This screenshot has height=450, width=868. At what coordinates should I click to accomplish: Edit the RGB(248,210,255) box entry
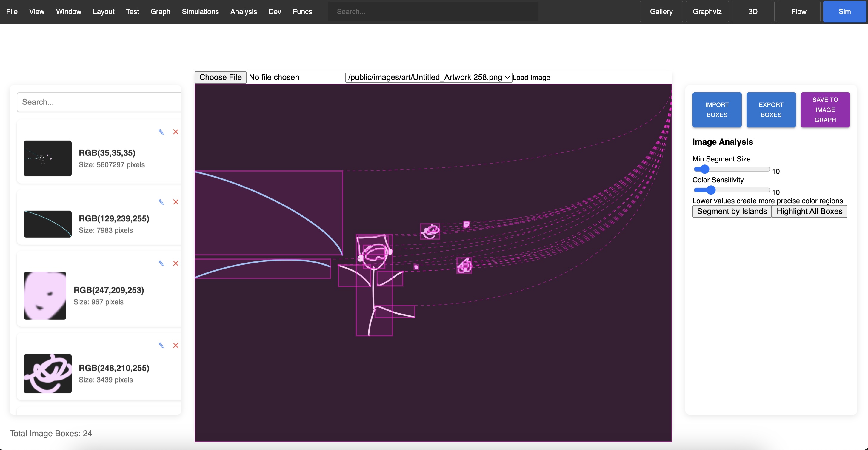click(161, 345)
